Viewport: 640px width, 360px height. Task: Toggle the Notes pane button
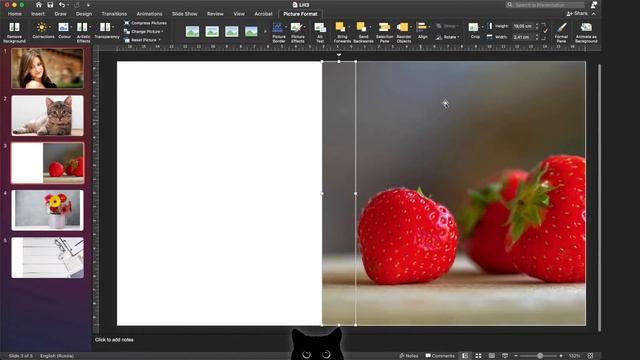(409, 356)
